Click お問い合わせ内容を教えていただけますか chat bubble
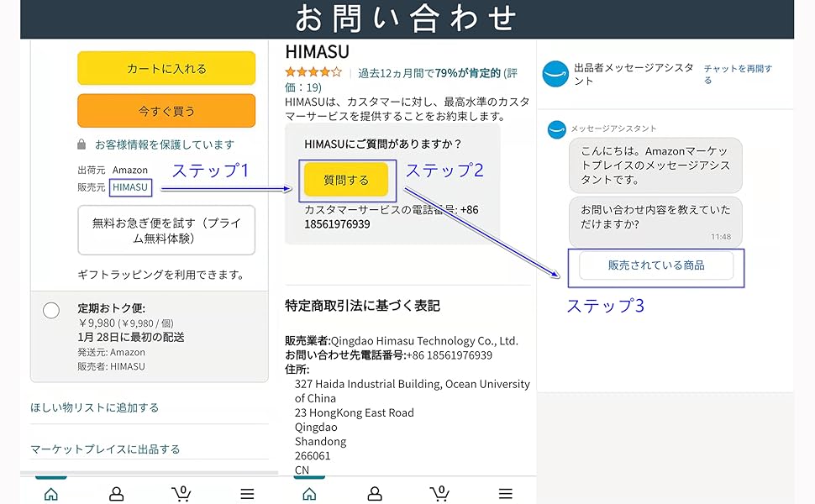815x504 pixels. (x=655, y=222)
